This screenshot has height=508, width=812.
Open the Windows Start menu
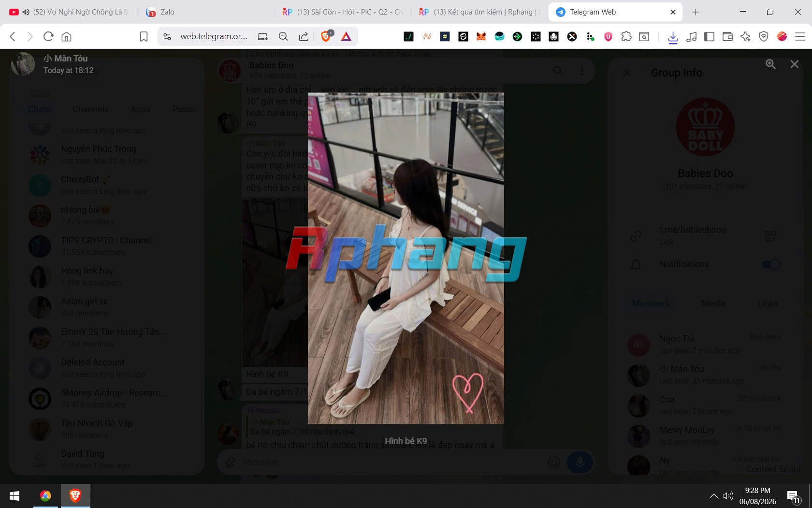[14, 496]
